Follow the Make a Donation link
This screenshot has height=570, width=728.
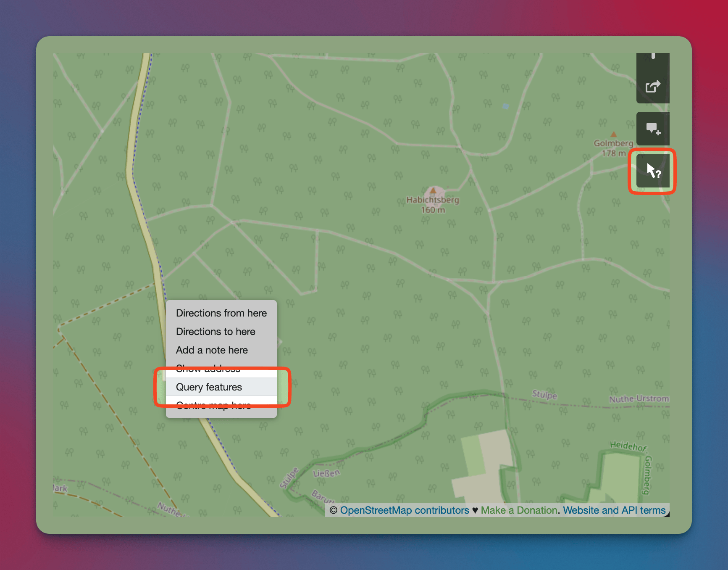pos(519,510)
